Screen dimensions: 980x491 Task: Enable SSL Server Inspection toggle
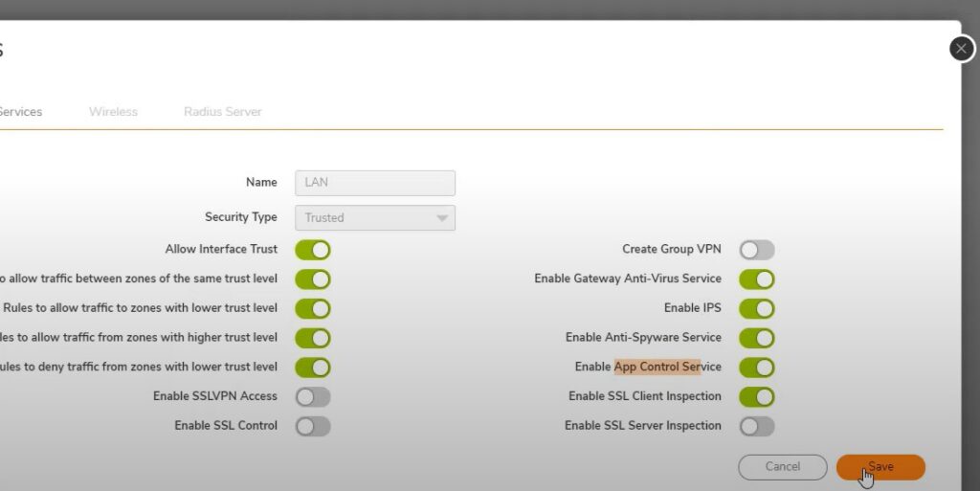pos(756,426)
